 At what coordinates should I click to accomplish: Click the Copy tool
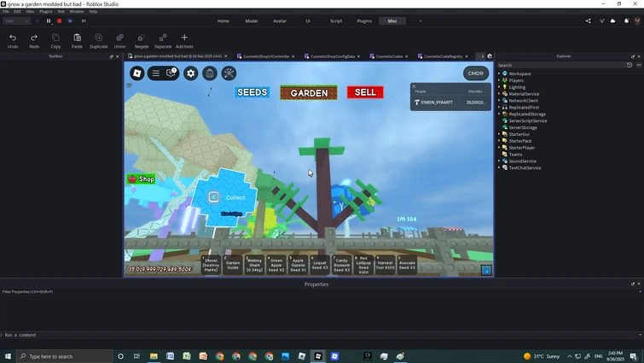pyautogui.click(x=55, y=41)
